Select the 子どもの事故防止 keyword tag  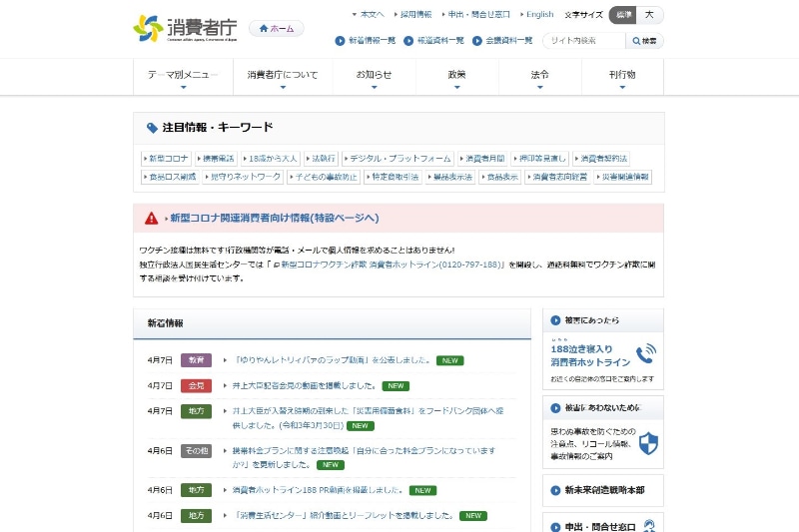324,177
